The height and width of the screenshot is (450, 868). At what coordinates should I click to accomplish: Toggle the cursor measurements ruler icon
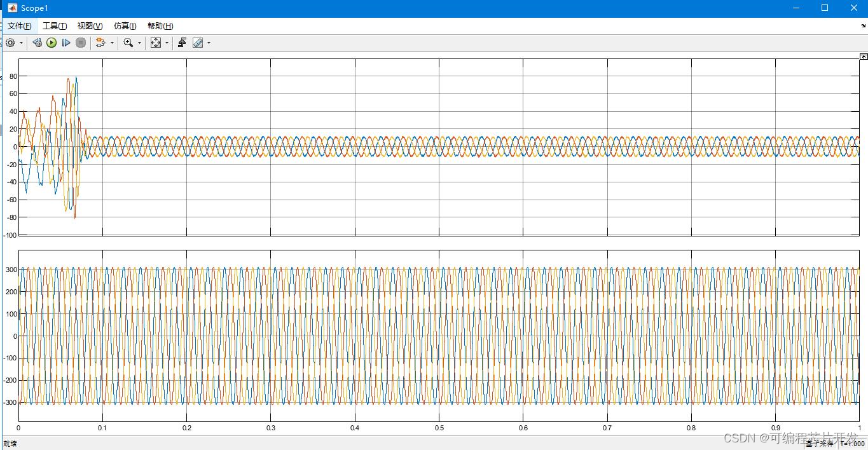click(x=198, y=43)
